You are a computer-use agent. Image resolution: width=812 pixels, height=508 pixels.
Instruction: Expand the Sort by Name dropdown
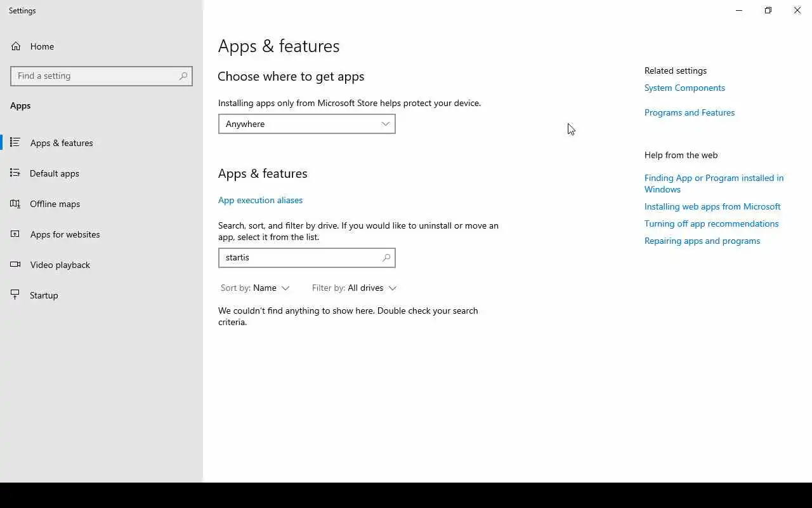[255, 288]
